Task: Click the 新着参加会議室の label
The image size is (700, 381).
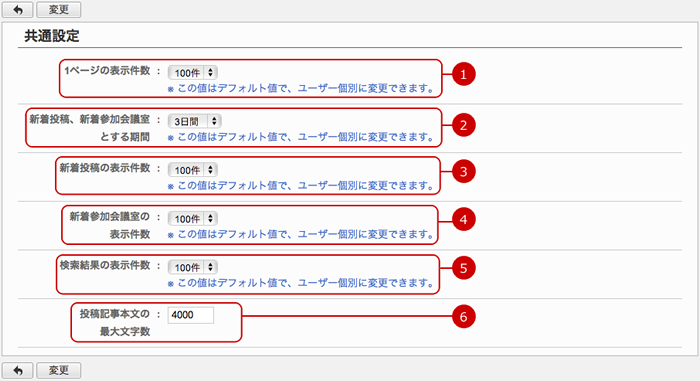Action: click(110, 217)
